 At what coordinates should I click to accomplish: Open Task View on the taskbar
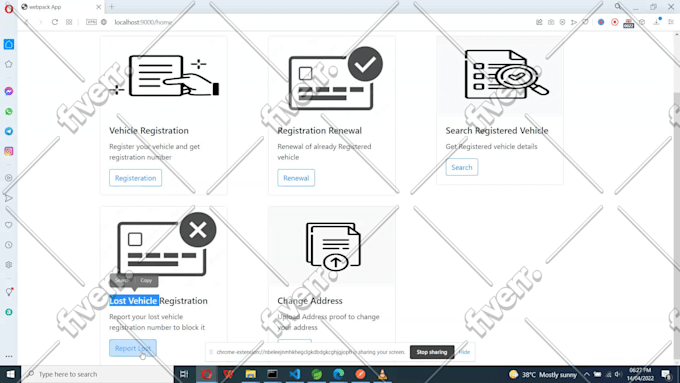(184, 374)
